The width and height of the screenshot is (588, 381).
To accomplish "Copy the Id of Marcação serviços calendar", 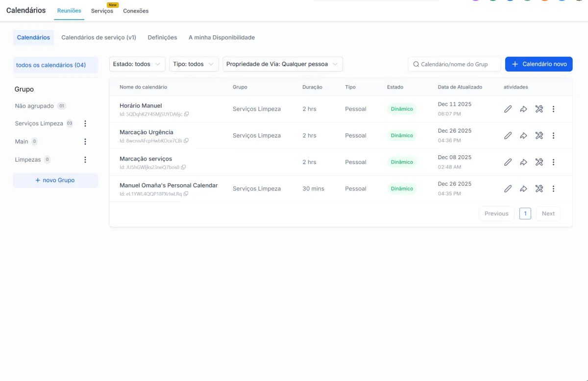I will [x=183, y=167].
